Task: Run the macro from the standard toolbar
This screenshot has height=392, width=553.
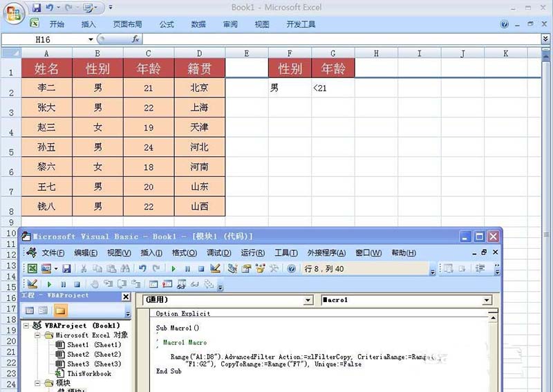Action: [174, 269]
